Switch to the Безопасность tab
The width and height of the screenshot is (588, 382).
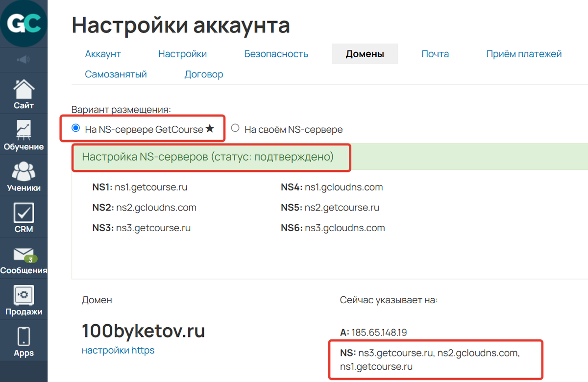(x=276, y=54)
